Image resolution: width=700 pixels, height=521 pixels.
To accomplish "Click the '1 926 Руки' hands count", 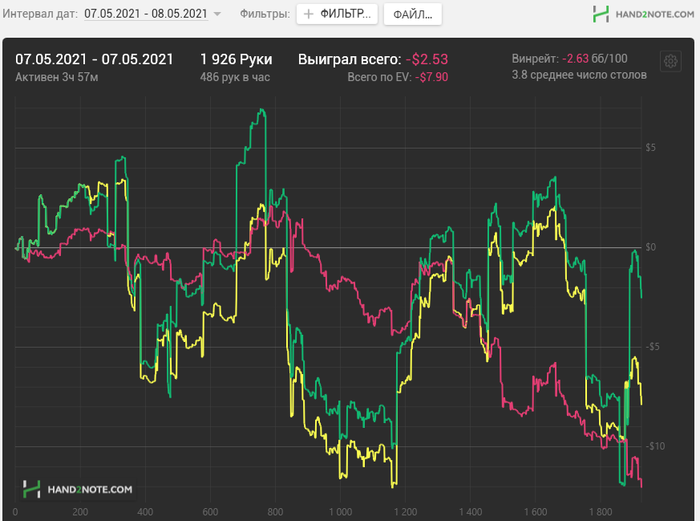I will point(236,59).
